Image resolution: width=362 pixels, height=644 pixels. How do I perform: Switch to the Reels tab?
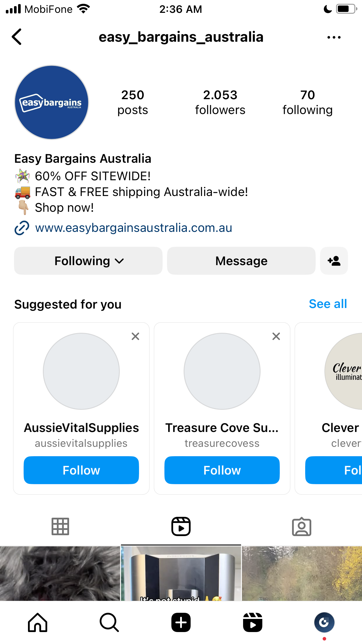click(x=181, y=526)
